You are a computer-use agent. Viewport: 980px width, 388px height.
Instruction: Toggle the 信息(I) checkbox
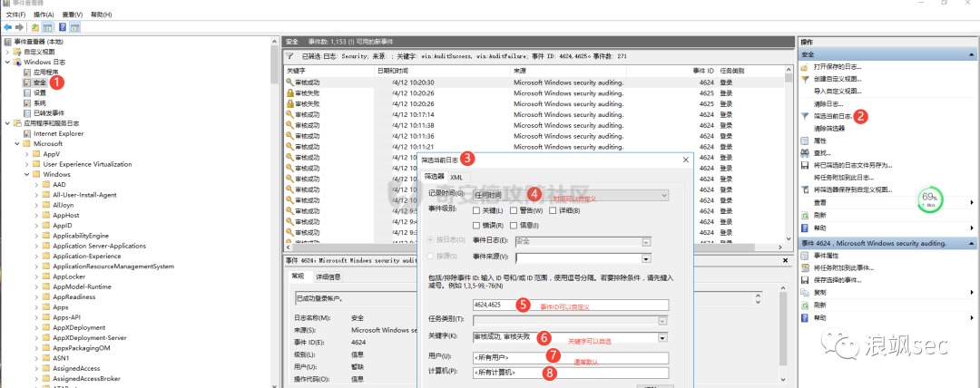point(514,225)
